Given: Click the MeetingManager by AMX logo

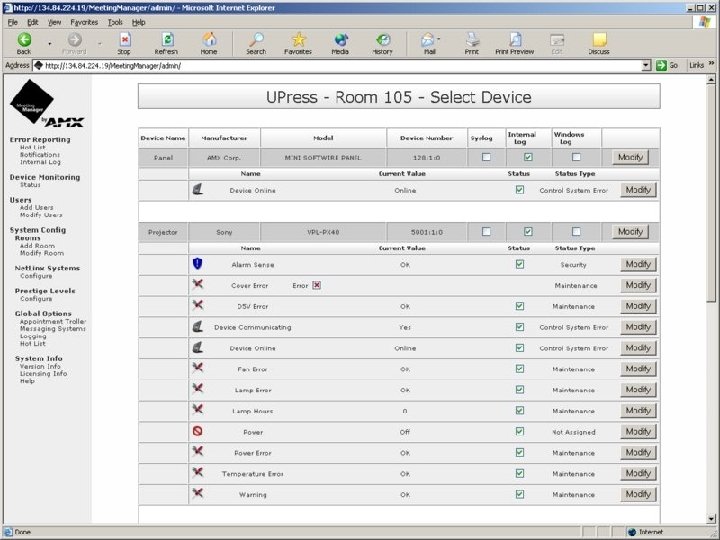Looking at the screenshot, I should [46, 103].
